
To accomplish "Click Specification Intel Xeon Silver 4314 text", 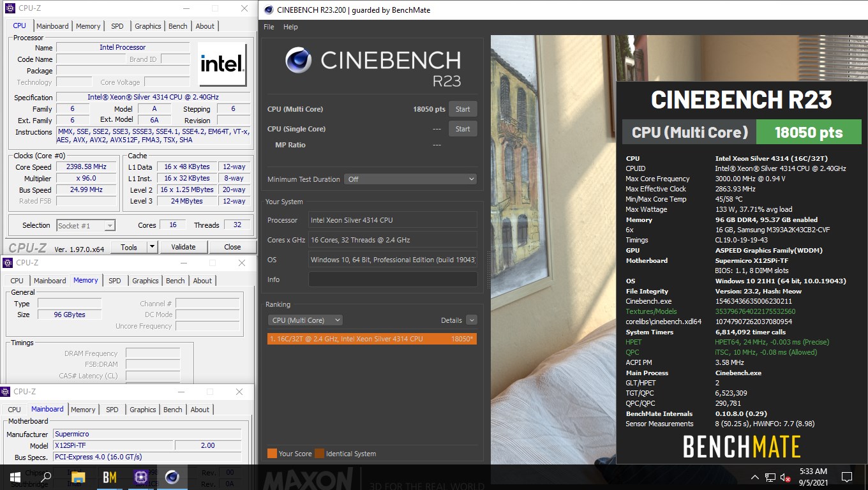I will point(153,97).
